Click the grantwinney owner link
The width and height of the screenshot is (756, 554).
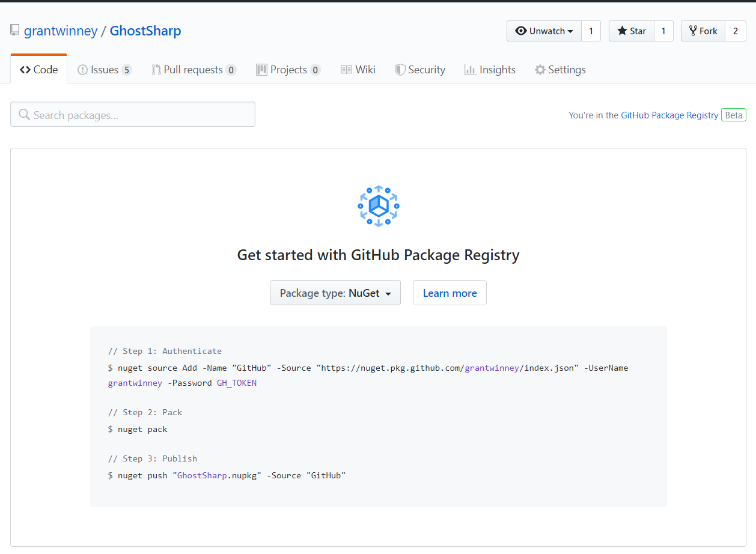(61, 31)
